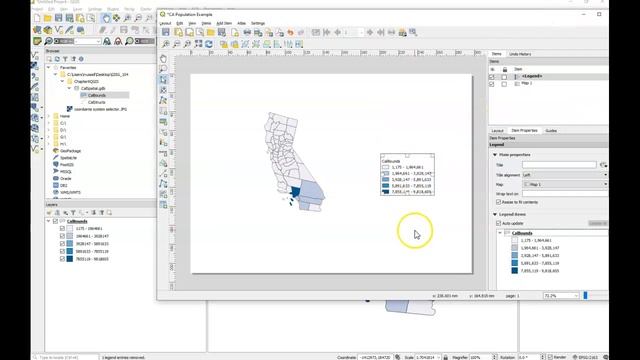Toggle visibility checkbox of <Legend> item
640x360 pixels.
pyautogui.click(x=492, y=77)
